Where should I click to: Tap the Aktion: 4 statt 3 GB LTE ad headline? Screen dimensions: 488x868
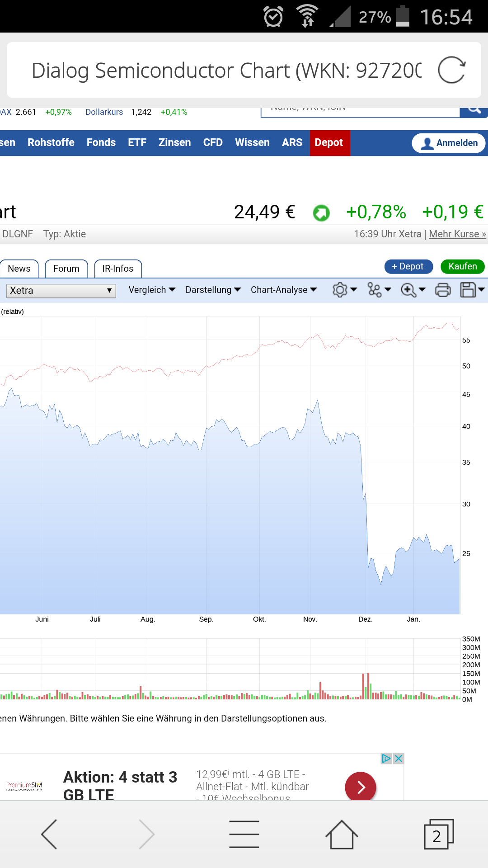coord(120,785)
